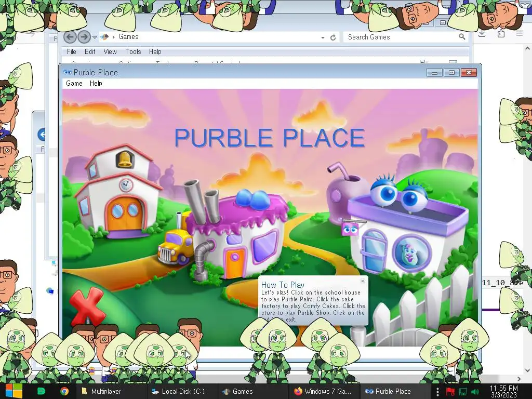This screenshot has width=532, height=399.
Task: Expand recent locations dropdown beside Forward arrow
Action: pyautogui.click(x=95, y=37)
